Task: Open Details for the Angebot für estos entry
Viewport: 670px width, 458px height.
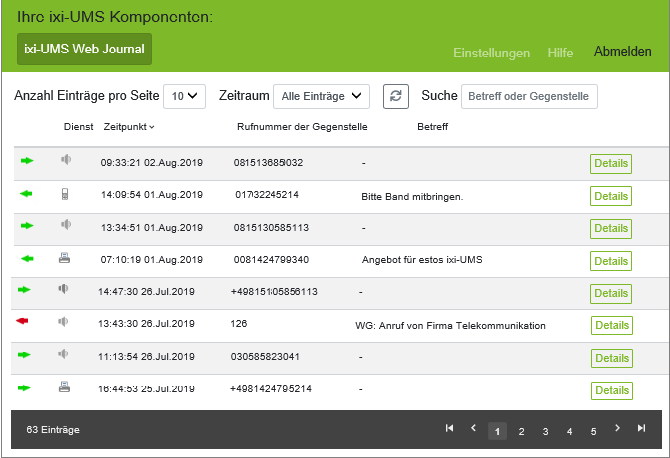Action: [611, 260]
